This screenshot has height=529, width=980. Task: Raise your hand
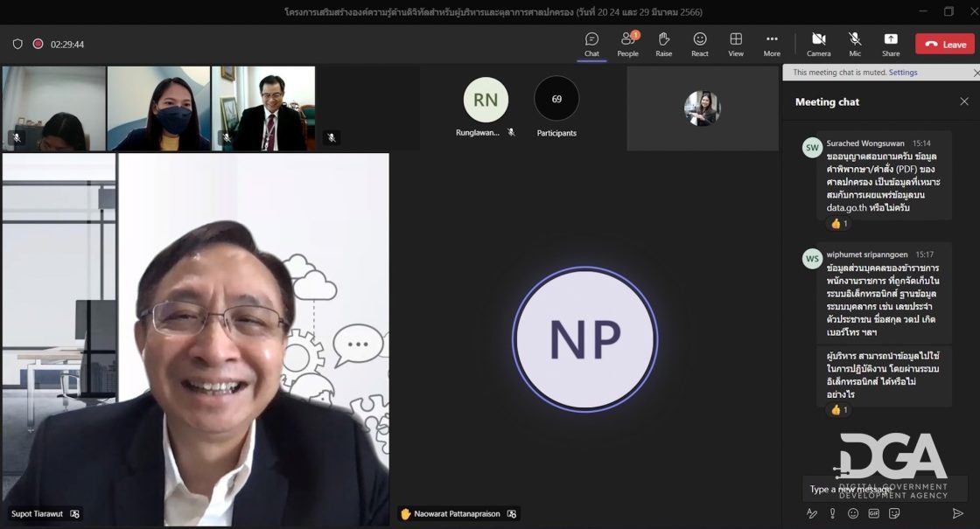pyautogui.click(x=664, y=45)
